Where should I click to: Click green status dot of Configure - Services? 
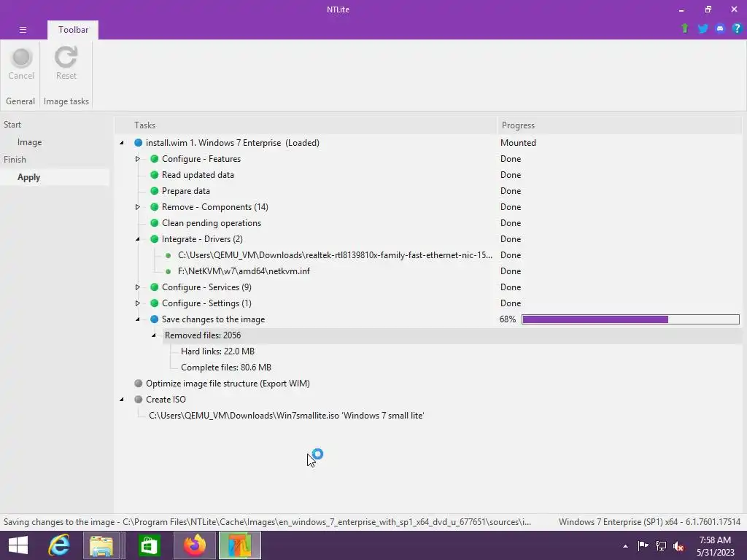[155, 287]
